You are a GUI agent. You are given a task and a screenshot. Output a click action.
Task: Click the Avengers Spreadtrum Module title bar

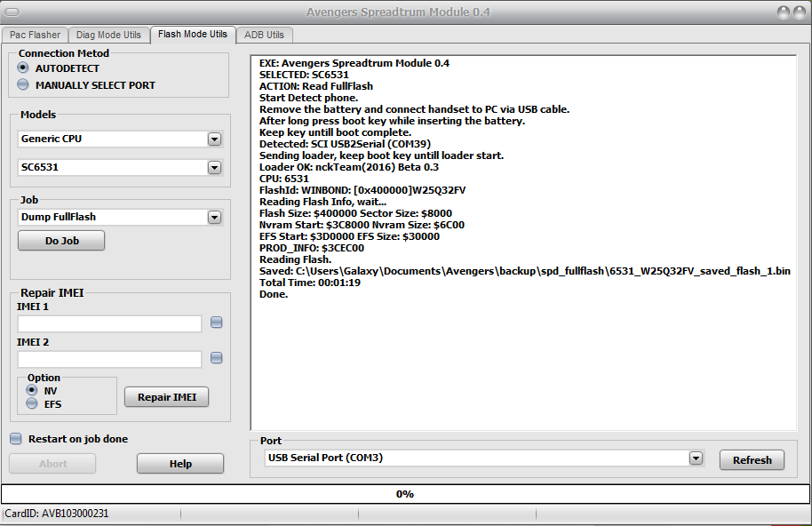tap(398, 12)
